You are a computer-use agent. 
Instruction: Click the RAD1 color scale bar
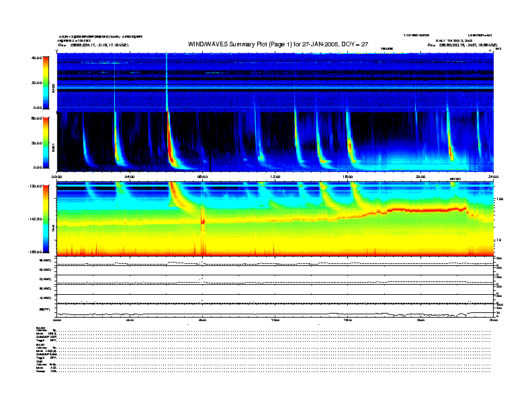click(x=46, y=142)
